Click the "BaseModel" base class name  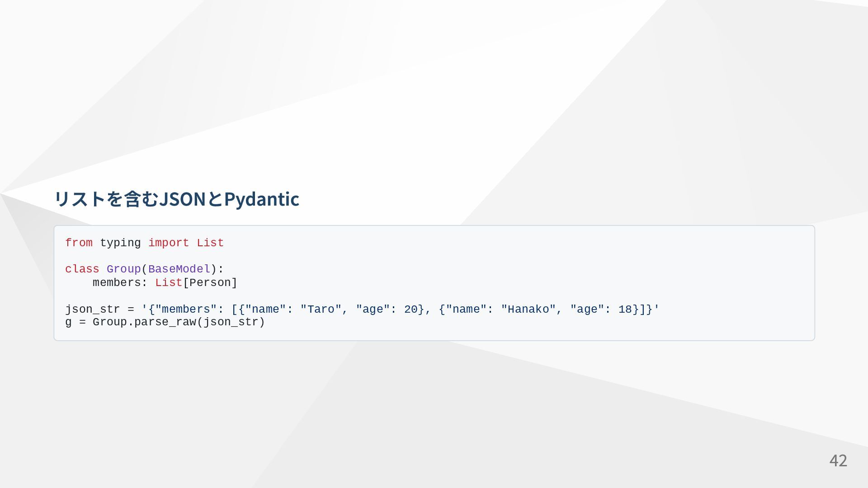(179, 269)
